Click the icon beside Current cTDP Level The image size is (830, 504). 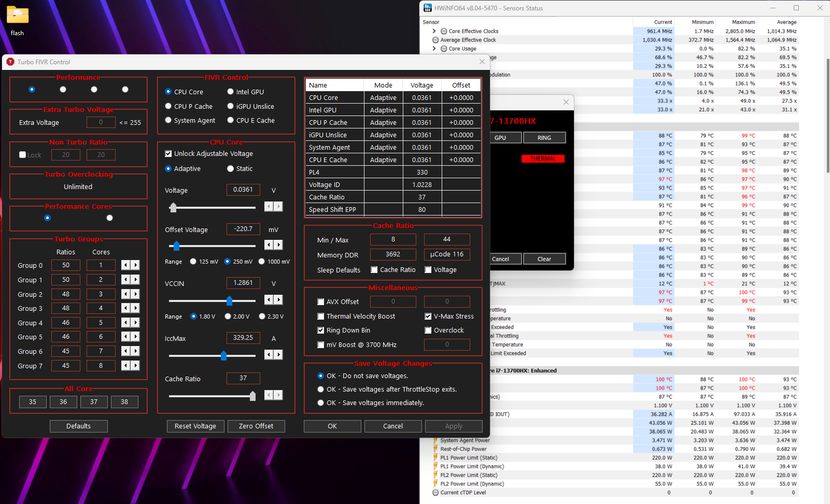435,493
